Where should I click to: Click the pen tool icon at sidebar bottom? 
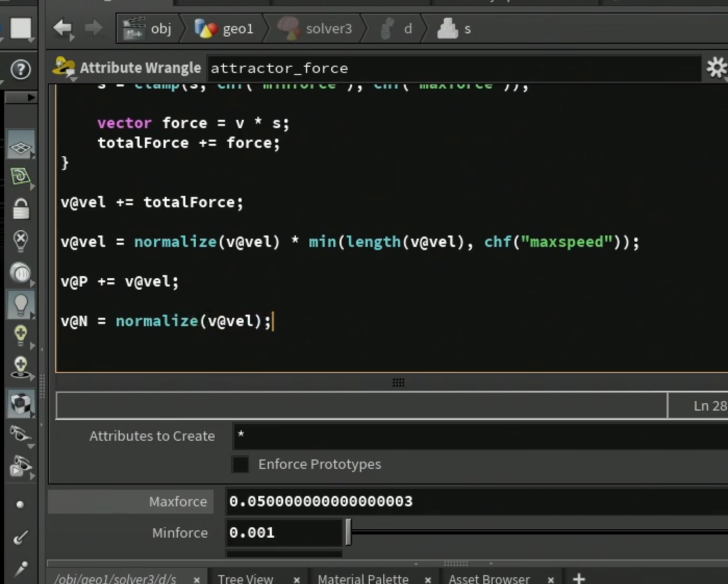click(21, 569)
